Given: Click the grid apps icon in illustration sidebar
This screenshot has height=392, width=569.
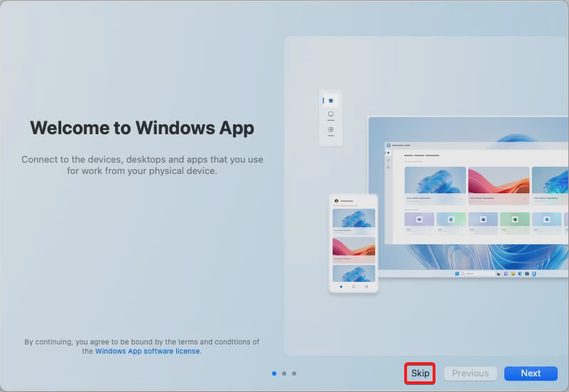Looking at the screenshot, I should [x=330, y=130].
